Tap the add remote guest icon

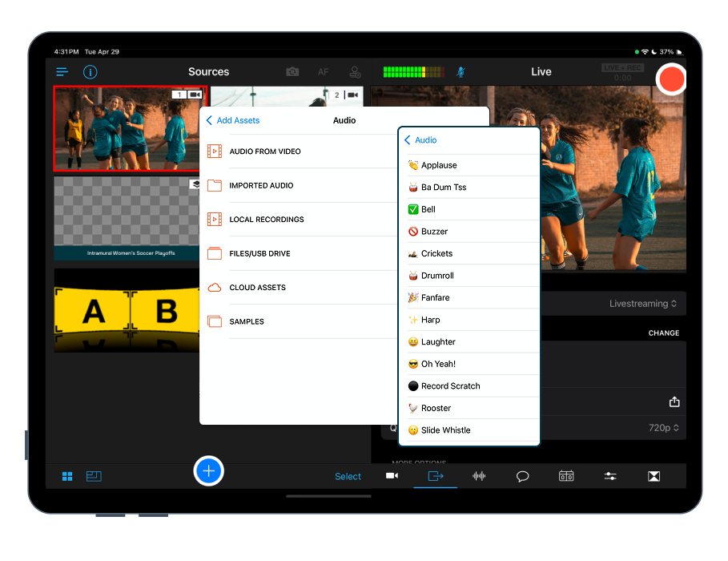tap(355, 72)
